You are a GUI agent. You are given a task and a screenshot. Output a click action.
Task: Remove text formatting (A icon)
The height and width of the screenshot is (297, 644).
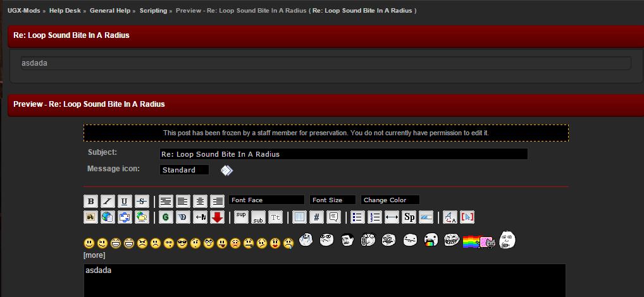tap(450, 217)
